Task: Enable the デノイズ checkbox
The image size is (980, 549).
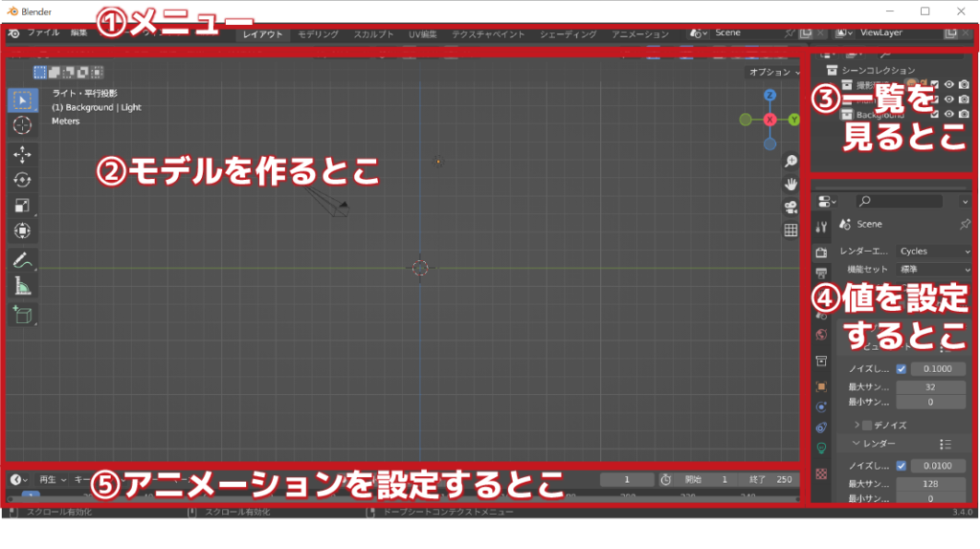Action: click(867, 425)
